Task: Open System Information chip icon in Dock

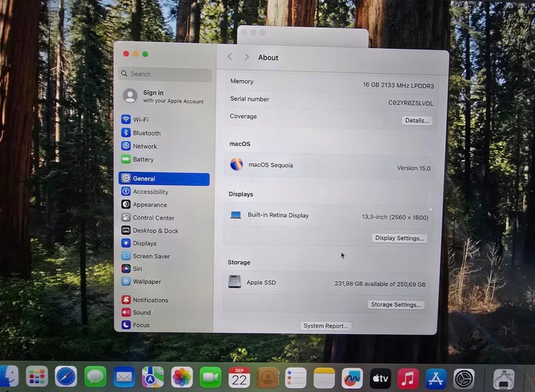Action: (x=504, y=379)
